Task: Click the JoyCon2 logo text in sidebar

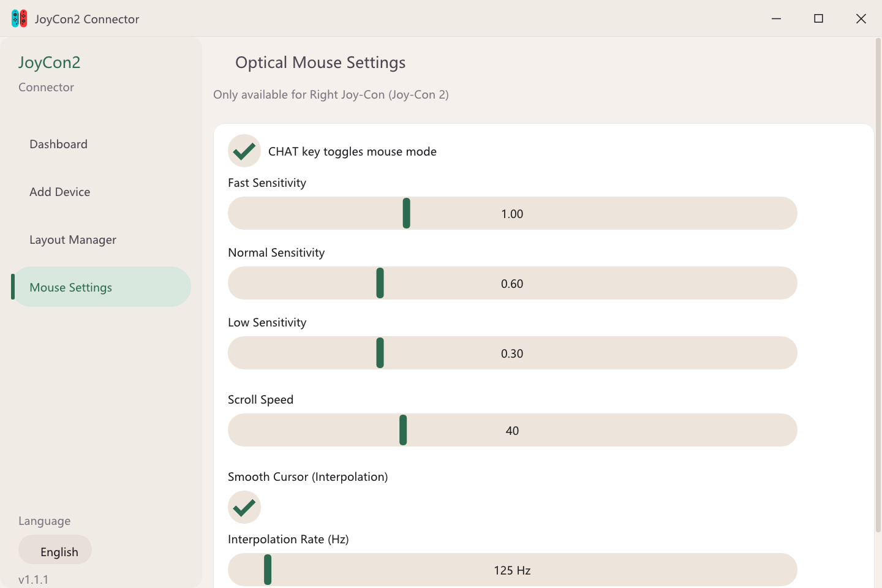Action: click(50, 62)
